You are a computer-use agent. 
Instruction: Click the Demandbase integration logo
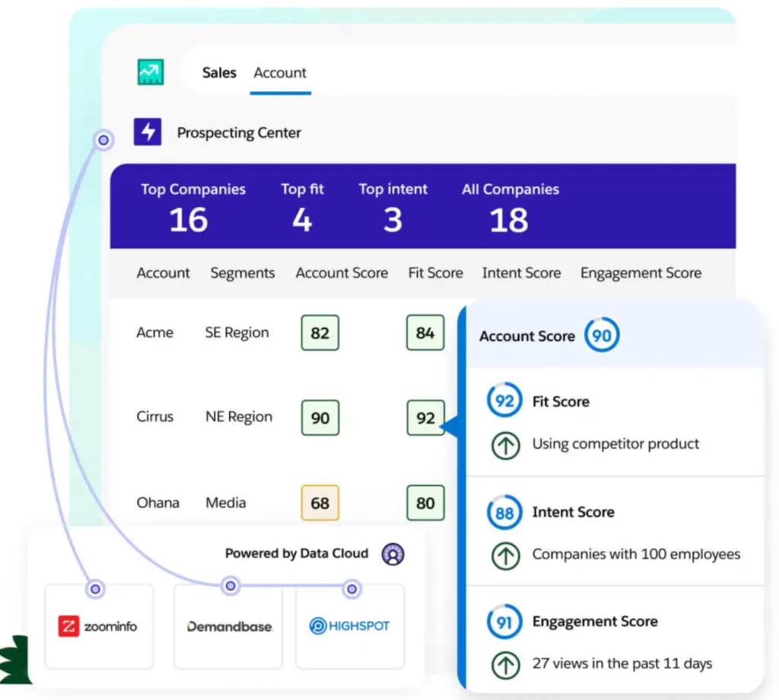pos(227,626)
